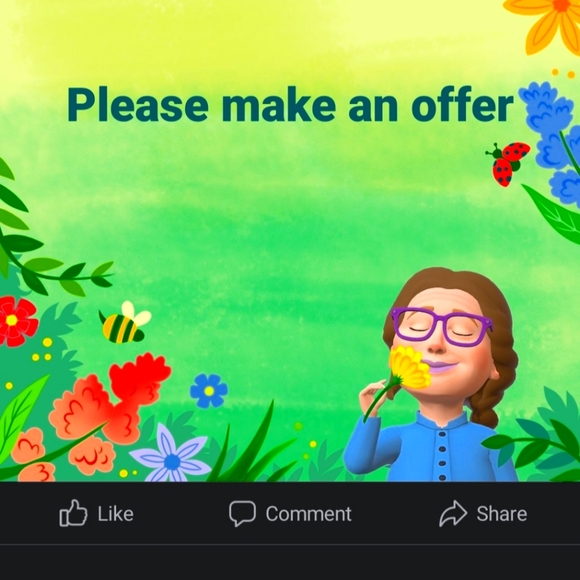Viewport: 580px width, 580px height.
Task: Tap the Comment speech bubble icon
Action: (242, 513)
